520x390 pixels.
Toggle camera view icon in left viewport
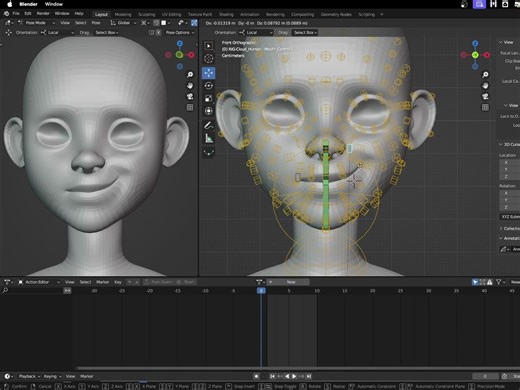[190, 96]
